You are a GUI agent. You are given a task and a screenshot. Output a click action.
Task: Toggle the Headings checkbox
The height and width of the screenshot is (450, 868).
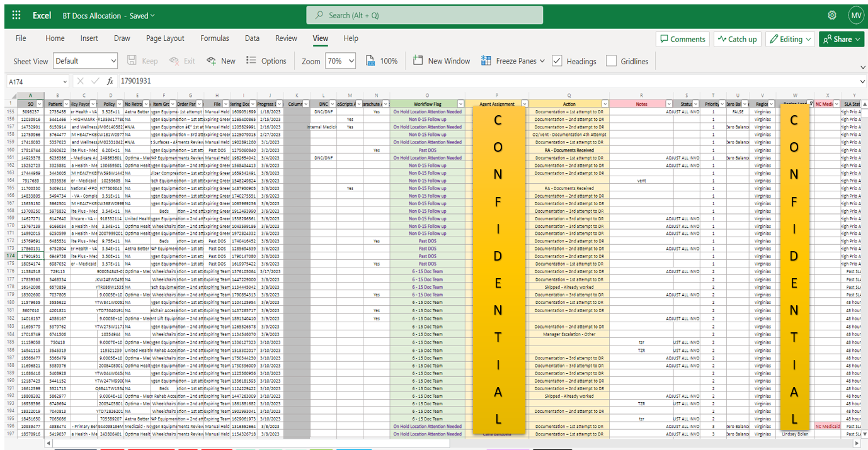point(557,61)
